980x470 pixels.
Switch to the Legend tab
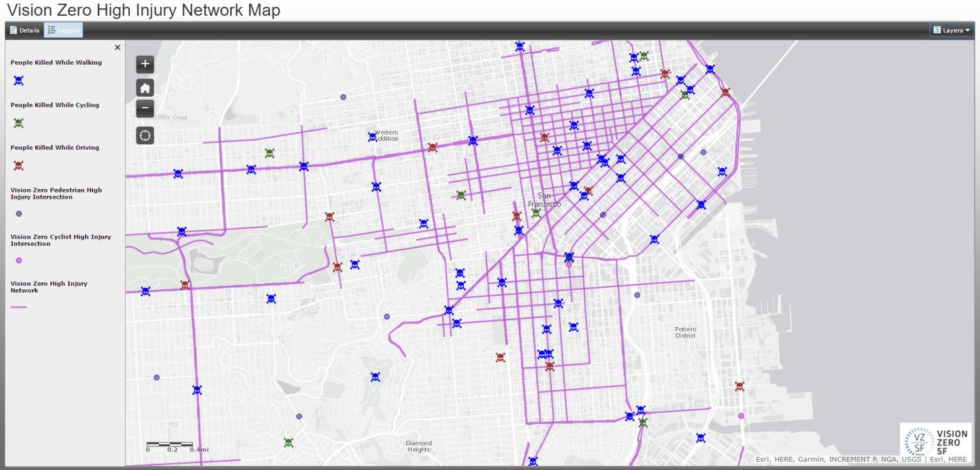pyautogui.click(x=65, y=30)
